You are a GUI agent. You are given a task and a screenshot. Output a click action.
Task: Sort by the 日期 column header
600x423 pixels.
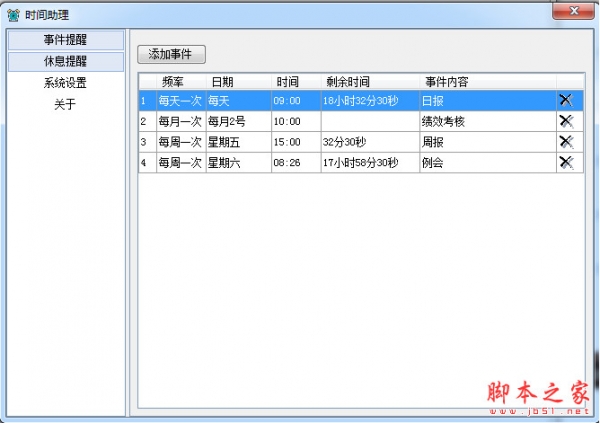pyautogui.click(x=239, y=82)
